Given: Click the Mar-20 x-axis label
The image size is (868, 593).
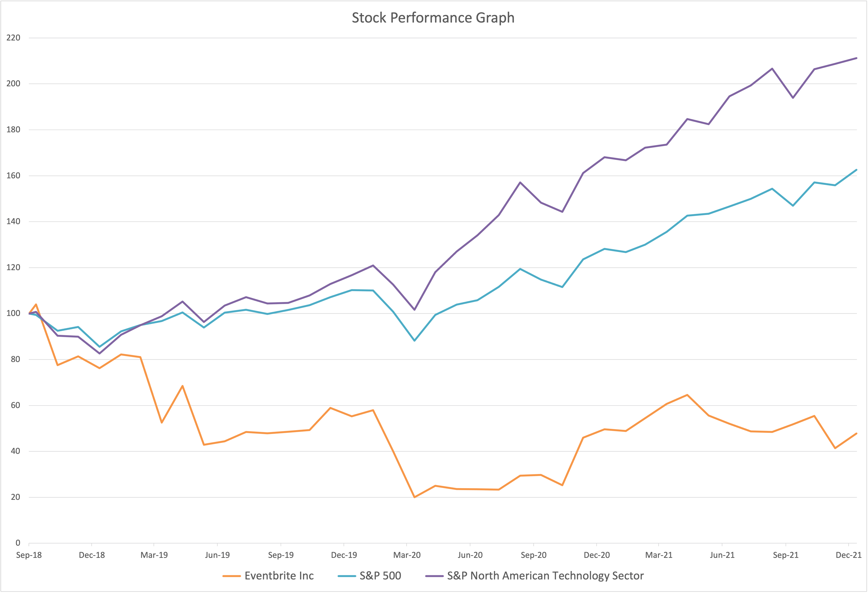Looking at the screenshot, I should click(x=407, y=555).
